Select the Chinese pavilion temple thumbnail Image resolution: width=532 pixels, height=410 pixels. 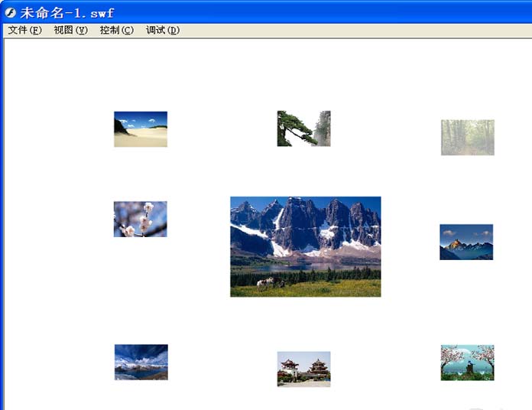click(x=303, y=369)
